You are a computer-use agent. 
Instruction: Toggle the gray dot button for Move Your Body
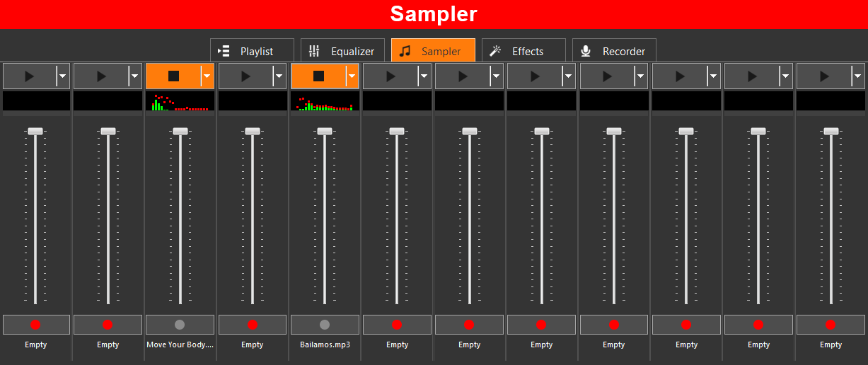tap(180, 325)
